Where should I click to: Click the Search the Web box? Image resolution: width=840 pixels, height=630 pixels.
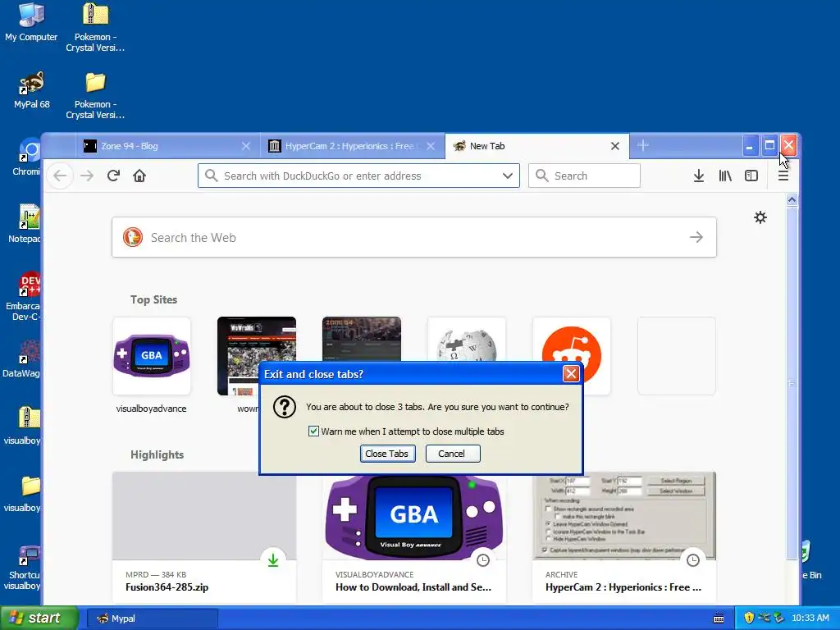[414, 237]
